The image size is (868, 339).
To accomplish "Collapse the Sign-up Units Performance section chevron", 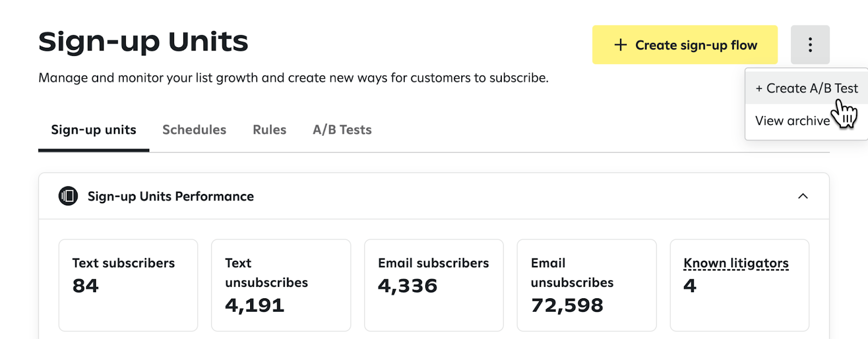I will (803, 196).
